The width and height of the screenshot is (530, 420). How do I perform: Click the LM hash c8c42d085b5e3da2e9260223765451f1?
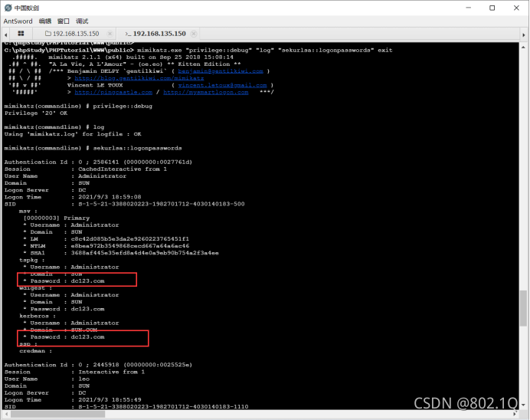130,239
